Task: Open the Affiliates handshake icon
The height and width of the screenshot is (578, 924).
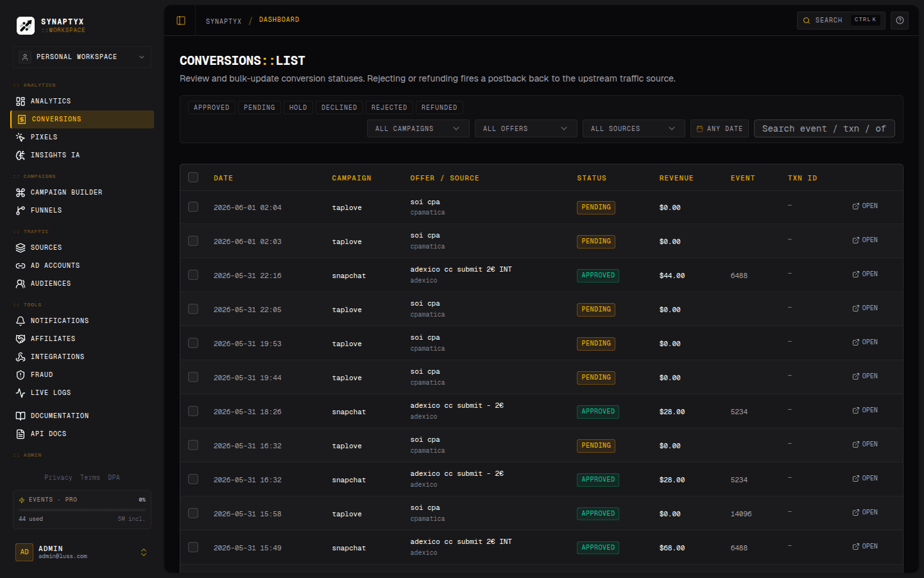Action: click(x=21, y=339)
